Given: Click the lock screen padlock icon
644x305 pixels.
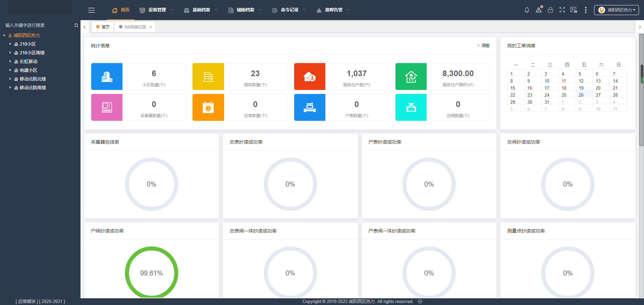Looking at the screenshot, I should 550,10.
